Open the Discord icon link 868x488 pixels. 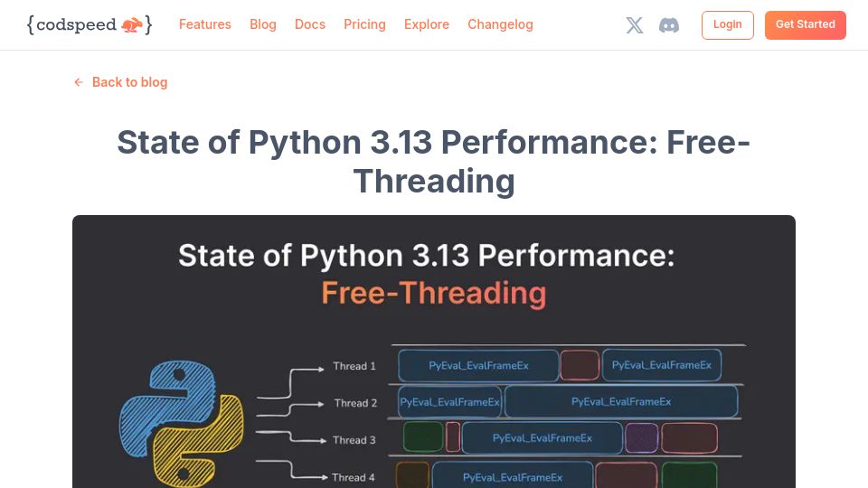(x=669, y=25)
